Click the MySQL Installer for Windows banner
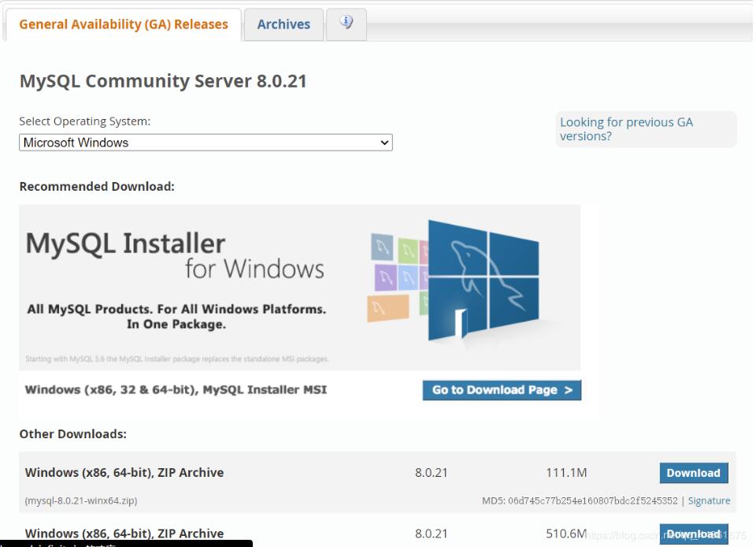Screen dimensions: 756x547 (300, 288)
